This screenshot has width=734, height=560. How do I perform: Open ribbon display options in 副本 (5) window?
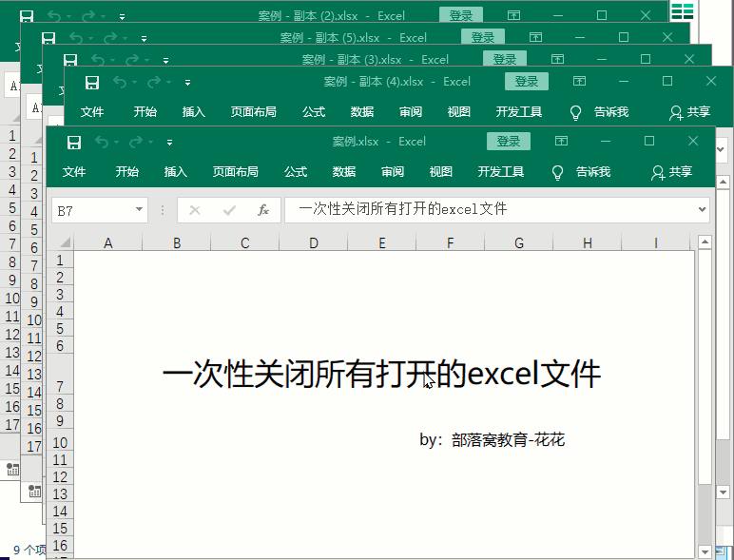535,37
